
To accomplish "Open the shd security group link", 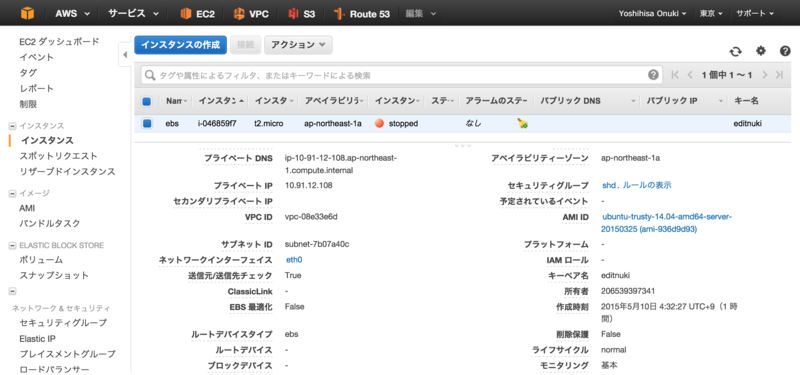I will [609, 185].
